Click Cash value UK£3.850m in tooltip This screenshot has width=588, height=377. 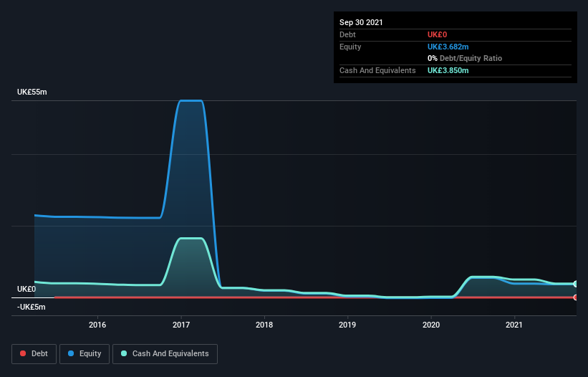448,70
